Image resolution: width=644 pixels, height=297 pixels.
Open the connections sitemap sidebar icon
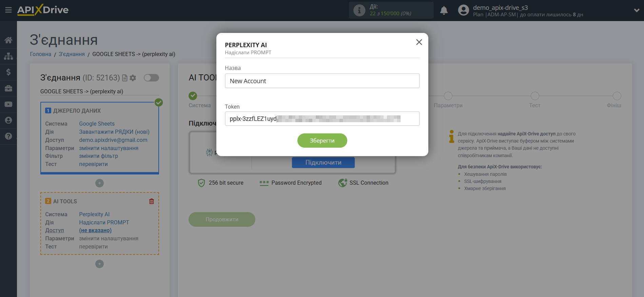tap(8, 56)
